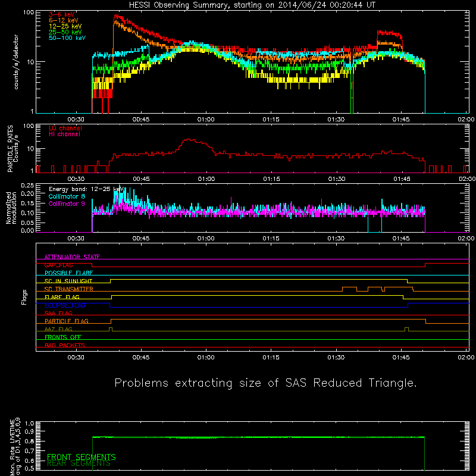
Task: Click the '0.05' modulation y-axis tick
Action: [x=27, y=223]
